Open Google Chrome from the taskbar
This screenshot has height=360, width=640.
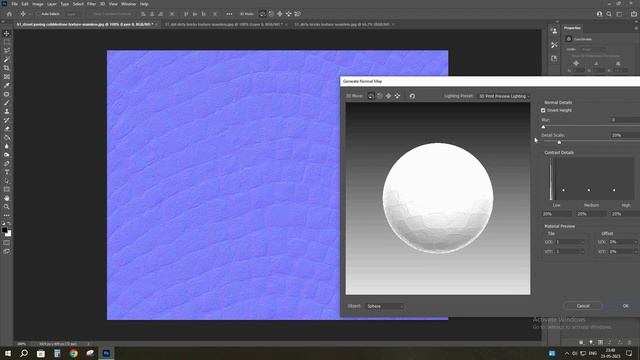(x=73, y=353)
